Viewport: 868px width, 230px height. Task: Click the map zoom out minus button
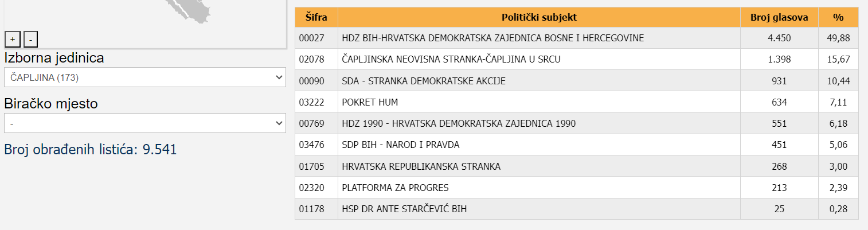pos(31,39)
